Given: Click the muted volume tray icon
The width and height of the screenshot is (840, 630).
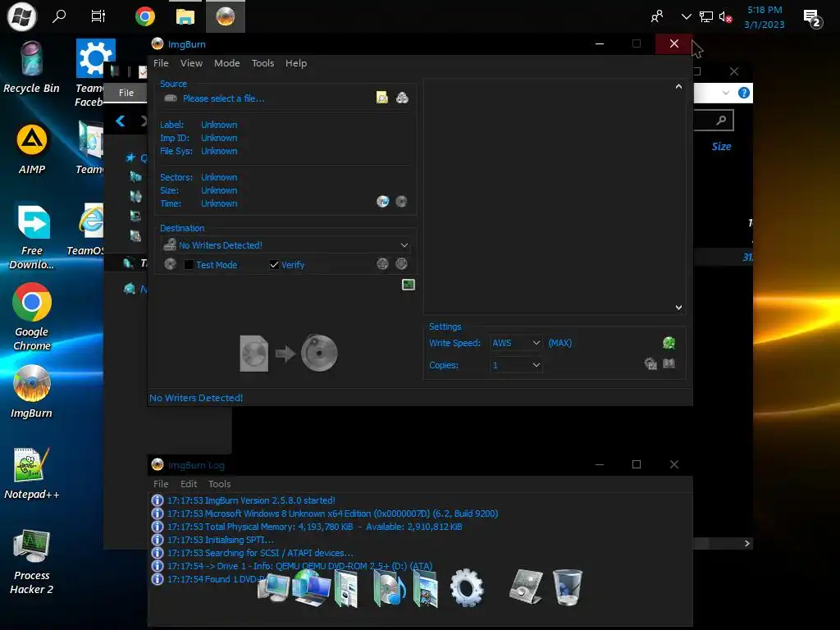Looking at the screenshot, I should [725, 17].
